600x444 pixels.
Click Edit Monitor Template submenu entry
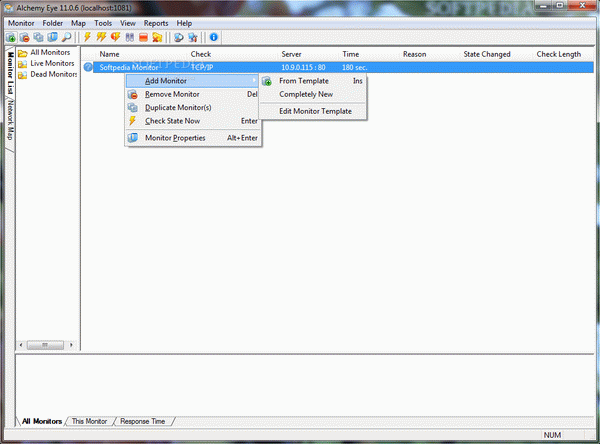tap(315, 111)
